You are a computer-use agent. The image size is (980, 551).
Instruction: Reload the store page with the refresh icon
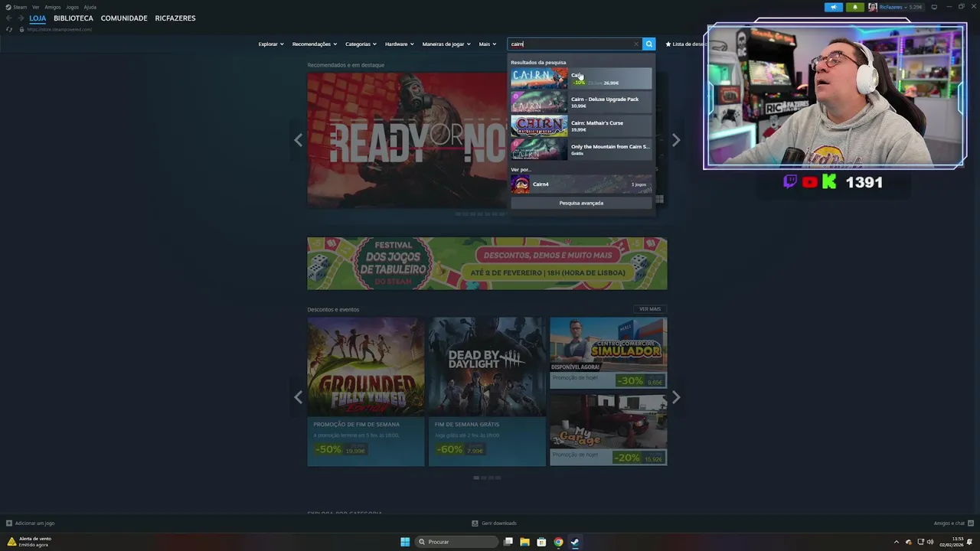[x=9, y=29]
